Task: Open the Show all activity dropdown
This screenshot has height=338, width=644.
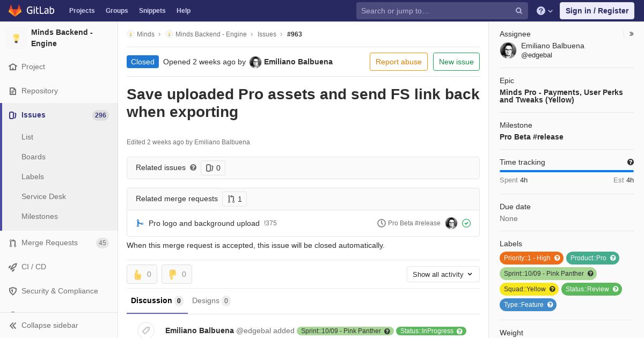Action: coord(443,274)
